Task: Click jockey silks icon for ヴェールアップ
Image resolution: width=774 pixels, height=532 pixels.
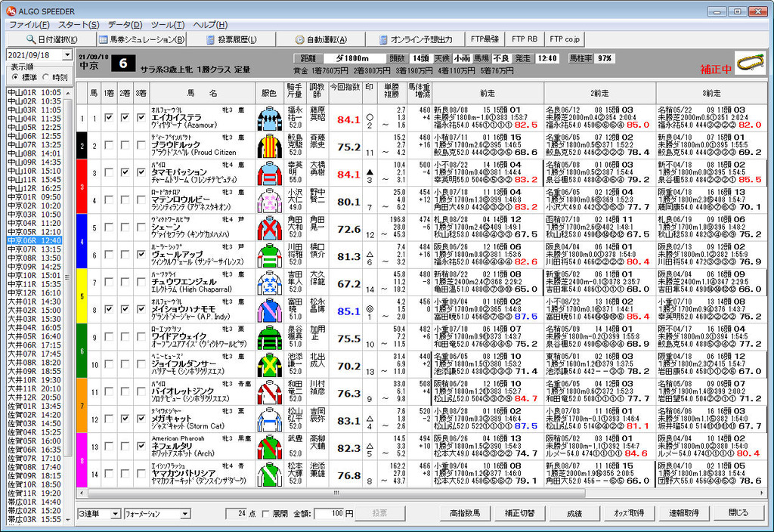Action: pyautogui.click(x=270, y=255)
